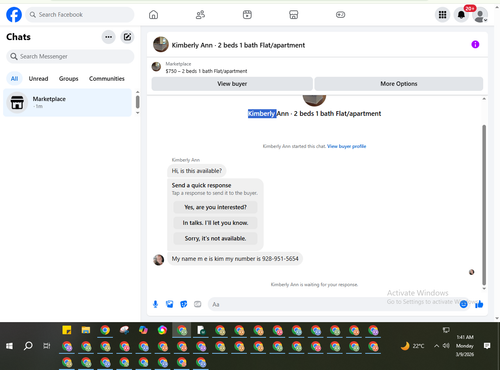Click message 'My name m e is kim…'
The height and width of the screenshot is (370, 500).
(x=235, y=259)
